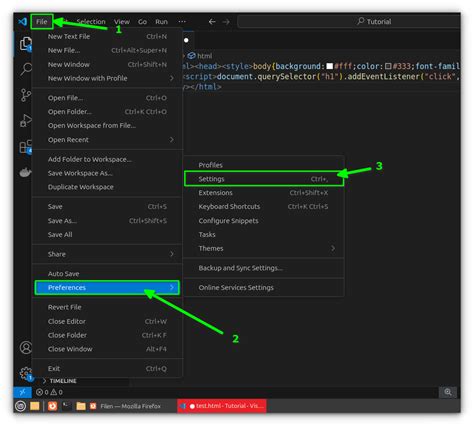This screenshot has width=474, height=427.
Task: Click the dark #333 color swatch
Action: (x=388, y=66)
